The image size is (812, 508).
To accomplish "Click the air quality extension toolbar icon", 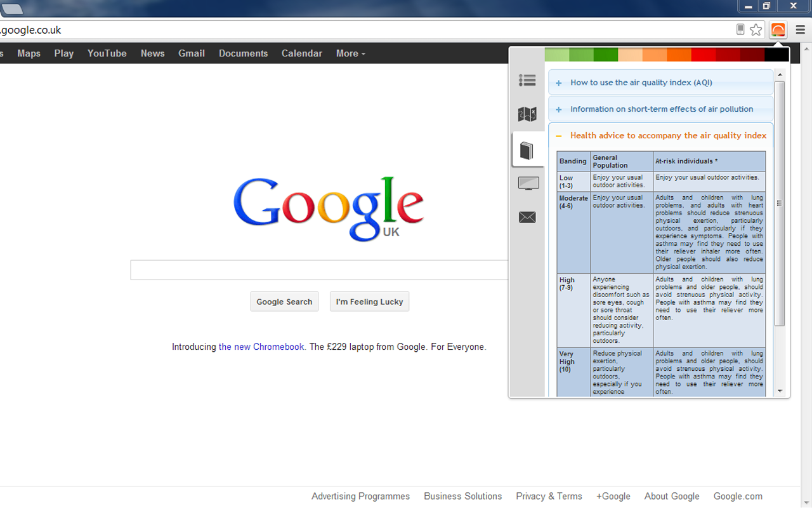I will point(778,30).
